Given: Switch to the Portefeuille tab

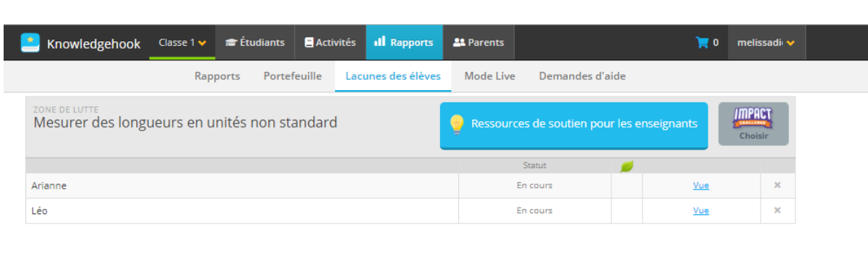Looking at the screenshot, I should point(293,76).
